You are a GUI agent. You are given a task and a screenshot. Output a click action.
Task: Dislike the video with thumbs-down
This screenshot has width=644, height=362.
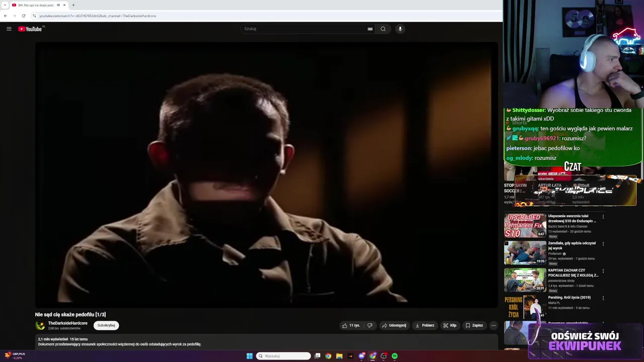[370, 325]
